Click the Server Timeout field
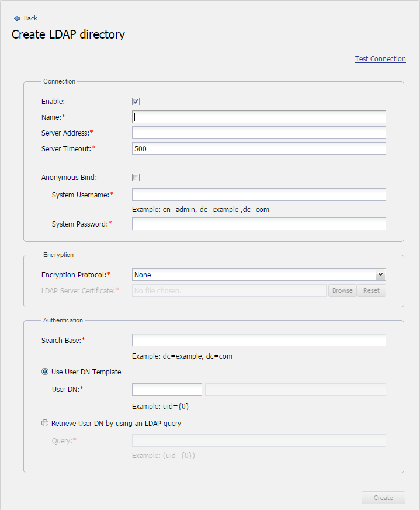 pyautogui.click(x=259, y=148)
